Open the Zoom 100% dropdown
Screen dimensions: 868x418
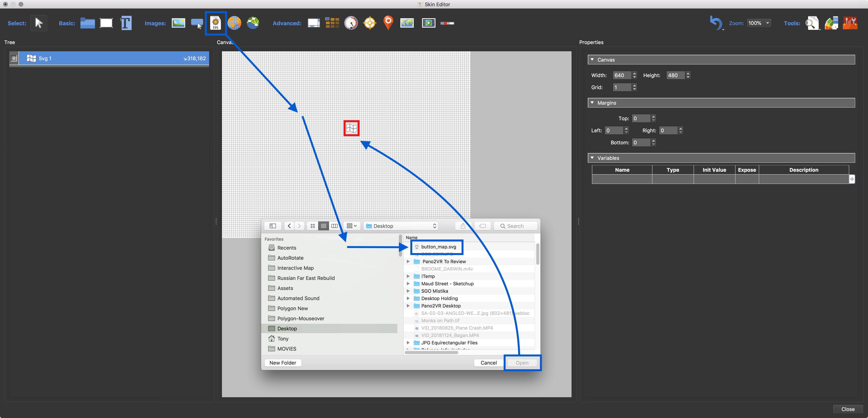[759, 23]
